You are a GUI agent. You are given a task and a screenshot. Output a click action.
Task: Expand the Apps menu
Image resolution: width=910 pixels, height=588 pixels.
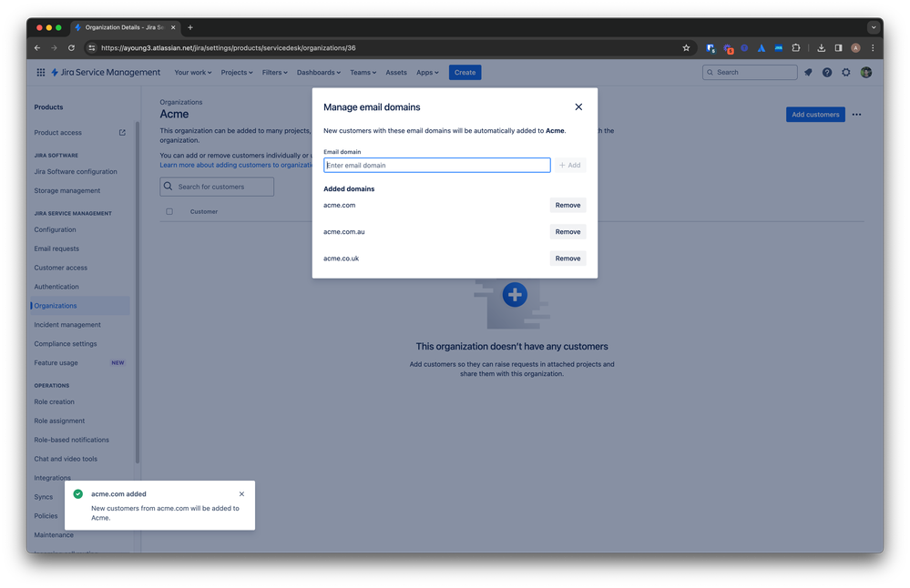426,72
